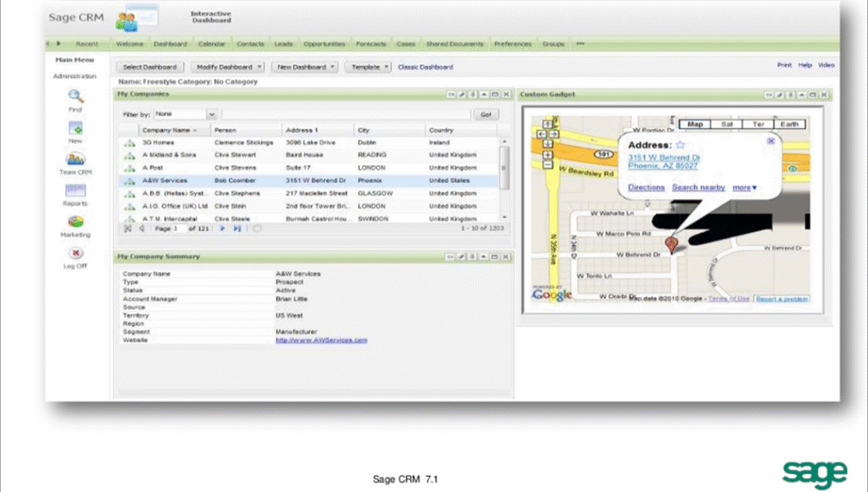This screenshot has width=868, height=492.
Task: Show more tabs with the ellipsis
Action: pyautogui.click(x=580, y=44)
